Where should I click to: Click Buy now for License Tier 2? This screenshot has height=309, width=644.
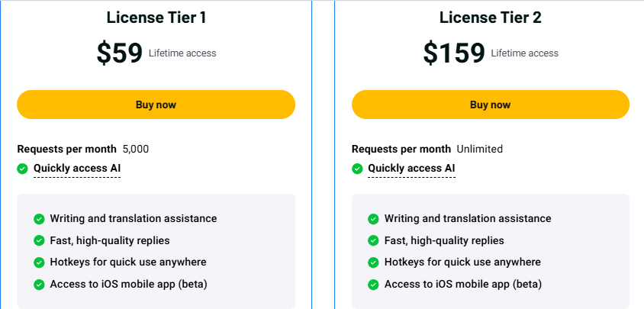tap(490, 105)
